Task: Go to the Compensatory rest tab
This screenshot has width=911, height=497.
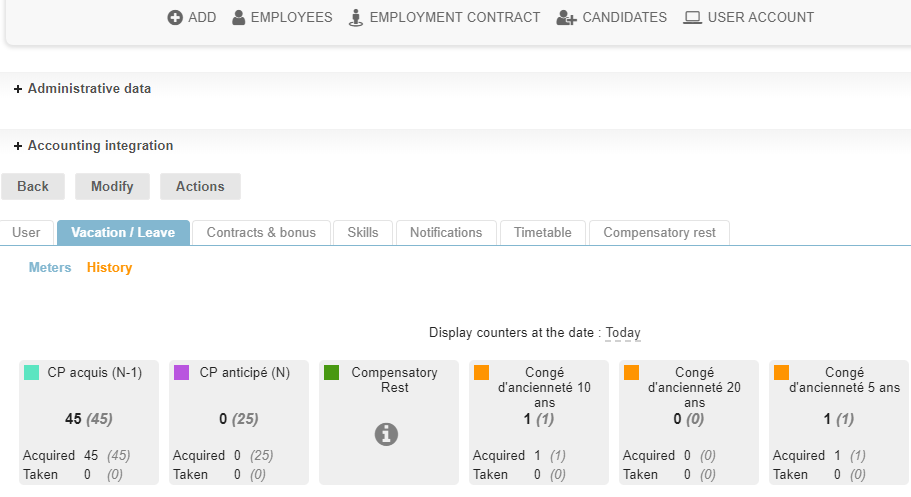Action: click(x=659, y=233)
